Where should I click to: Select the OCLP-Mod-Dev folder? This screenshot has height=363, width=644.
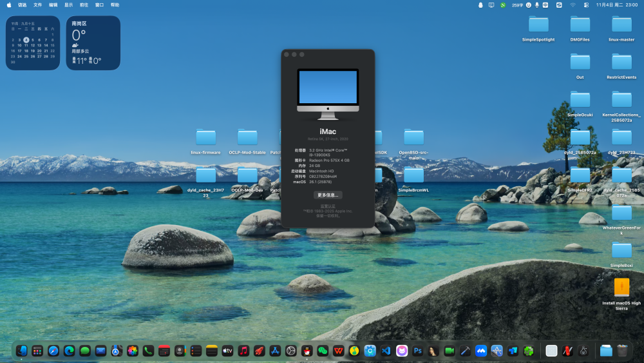[247, 179]
